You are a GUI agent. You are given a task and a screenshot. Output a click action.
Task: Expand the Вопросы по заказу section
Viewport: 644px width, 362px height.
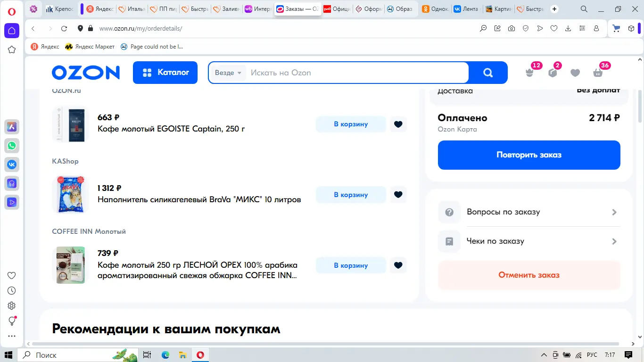(529, 212)
